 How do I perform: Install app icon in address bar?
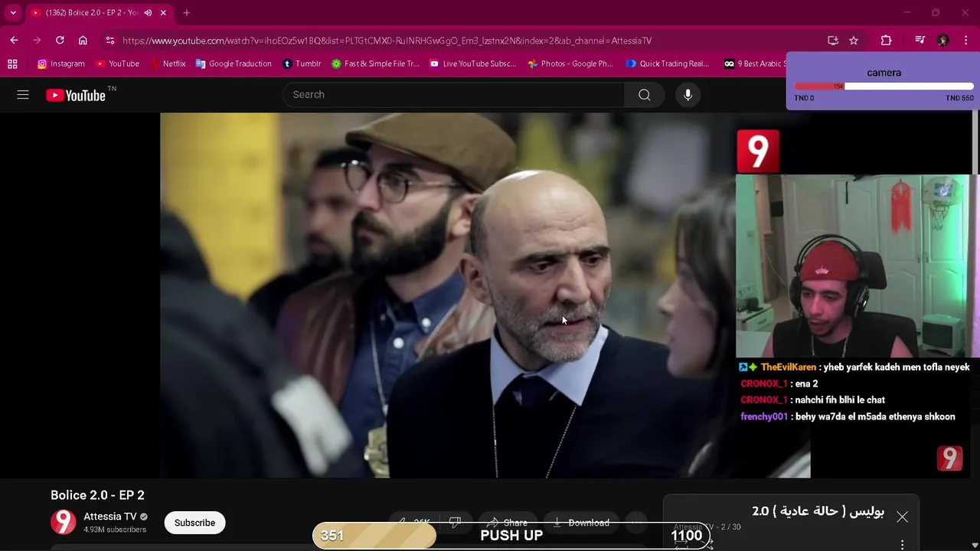click(833, 41)
